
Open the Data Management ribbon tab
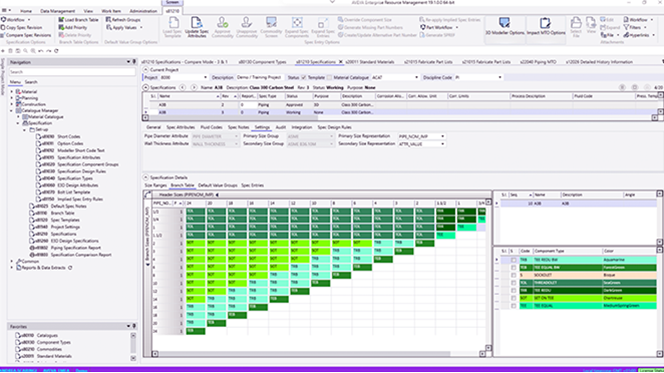click(58, 11)
